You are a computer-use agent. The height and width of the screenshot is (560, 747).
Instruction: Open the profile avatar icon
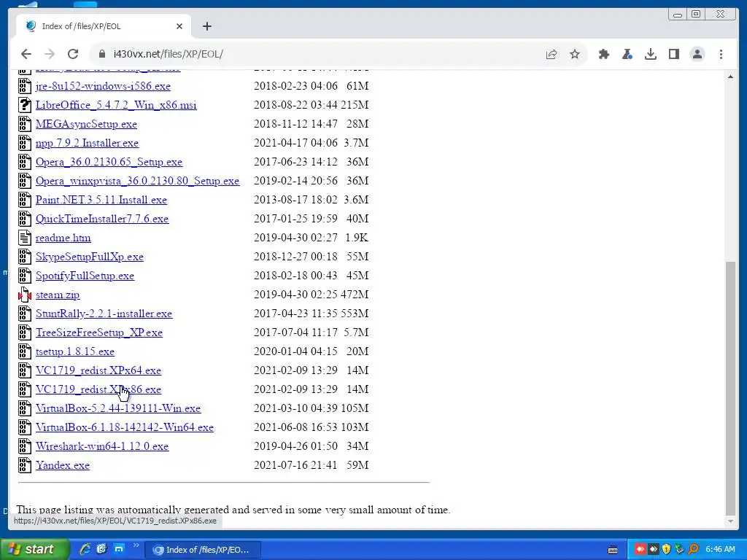(x=697, y=54)
